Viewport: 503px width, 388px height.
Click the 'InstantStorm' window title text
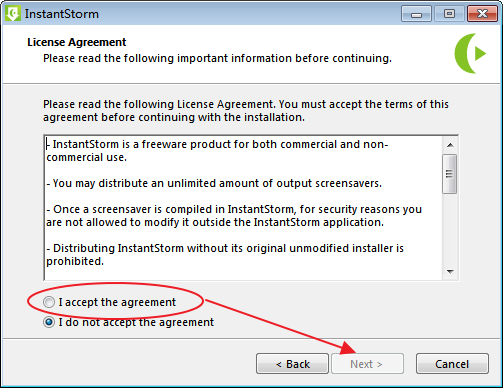[x=62, y=14]
